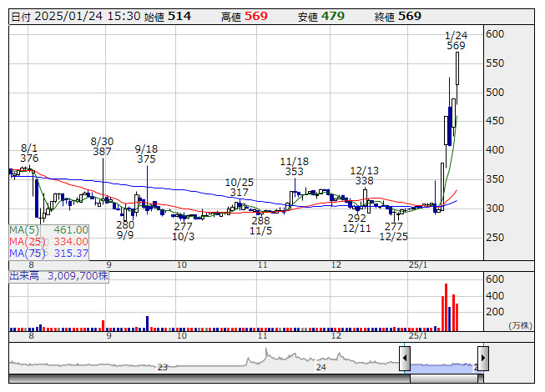Image resolution: width=545 pixels, height=392 pixels.
Task: Click the scrollbar track left of thumb
Action: 209,379
